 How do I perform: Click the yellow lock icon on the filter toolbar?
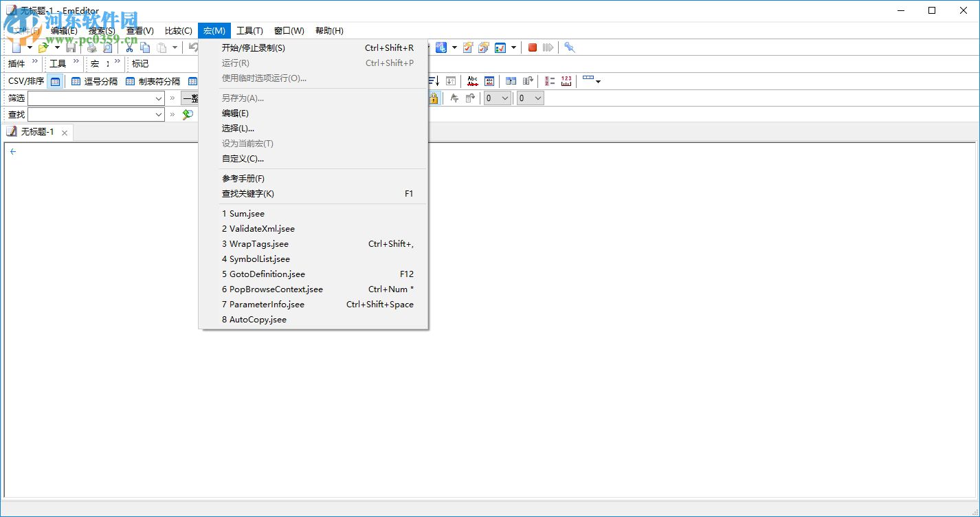coord(434,98)
